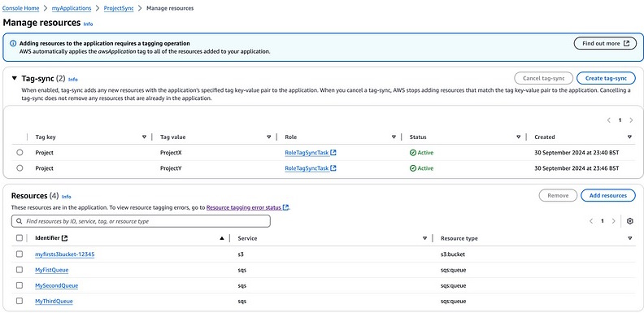Viewport: 644px width, 313px height.
Task: Navigate to Console Home breadcrumb
Action: pyautogui.click(x=21, y=8)
